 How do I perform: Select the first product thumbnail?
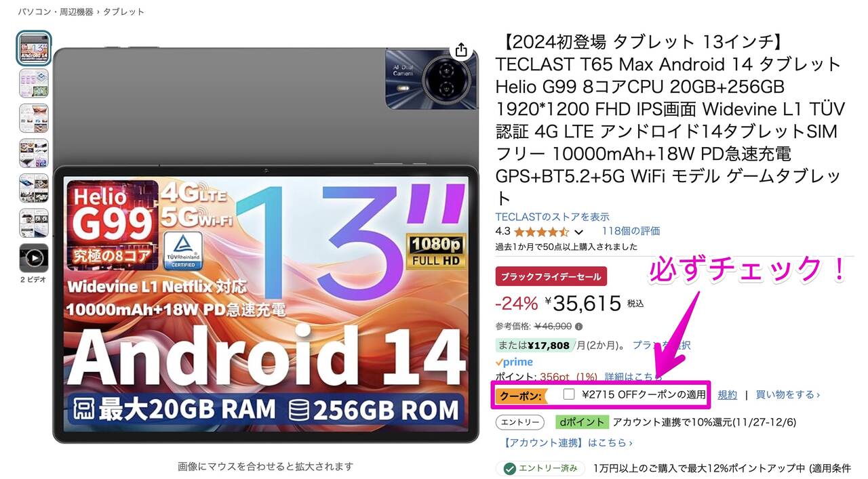coord(34,48)
